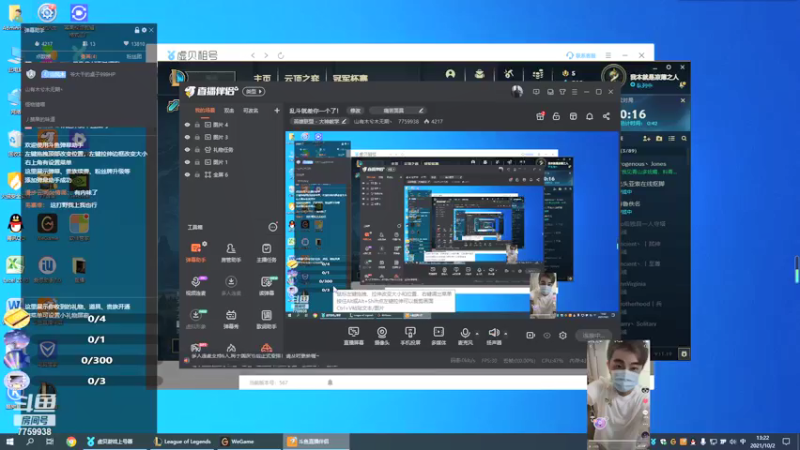
Task: Toggle lock on 全屏 6 layer
Action: click(x=197, y=174)
